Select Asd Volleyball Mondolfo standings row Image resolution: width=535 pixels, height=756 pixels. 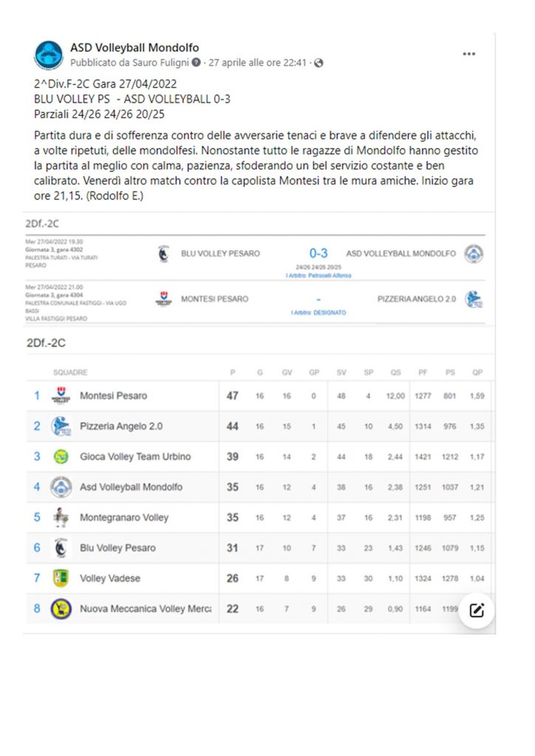[x=259, y=487]
